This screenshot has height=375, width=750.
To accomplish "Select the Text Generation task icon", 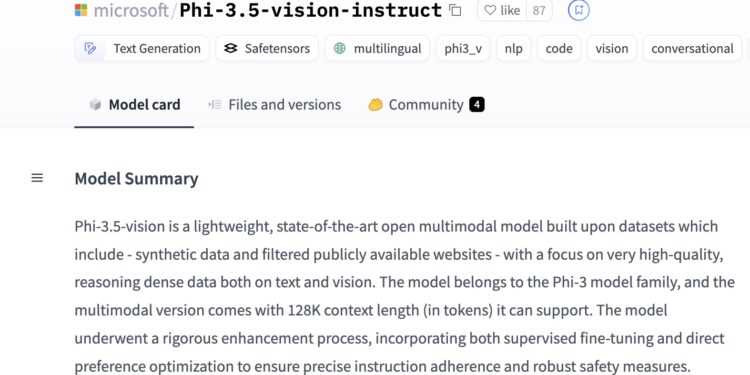I will [90, 48].
